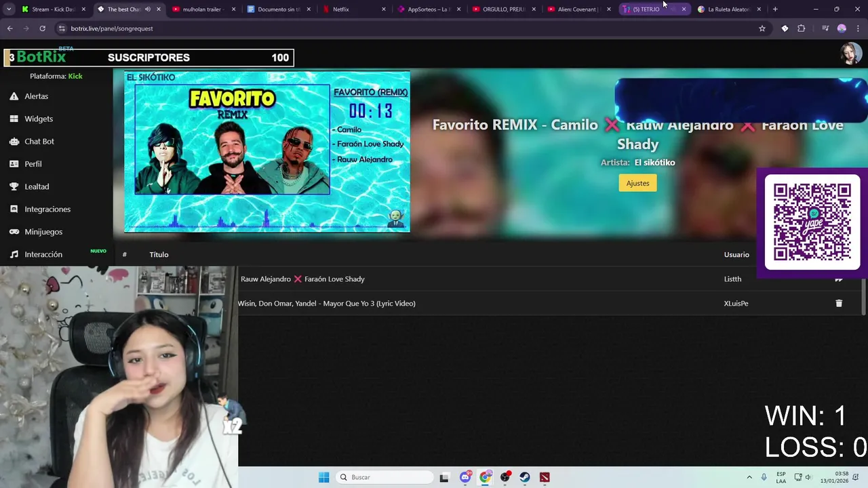Switch to the Netflix tab
868x488 pixels.
pos(353,9)
